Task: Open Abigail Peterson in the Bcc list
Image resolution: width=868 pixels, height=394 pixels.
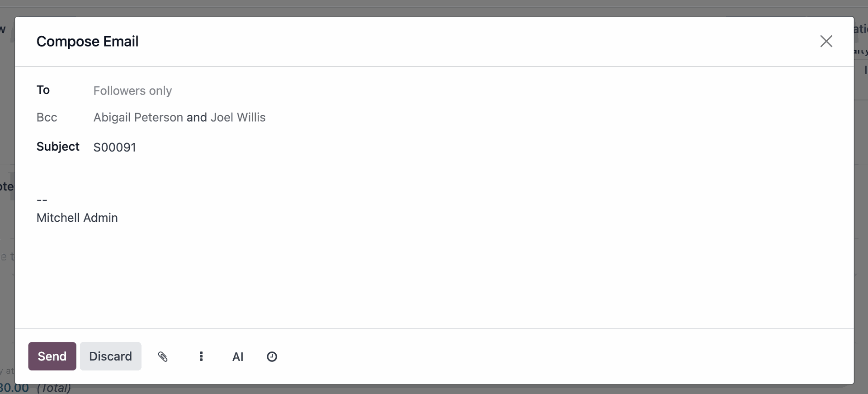Action: 138,117
